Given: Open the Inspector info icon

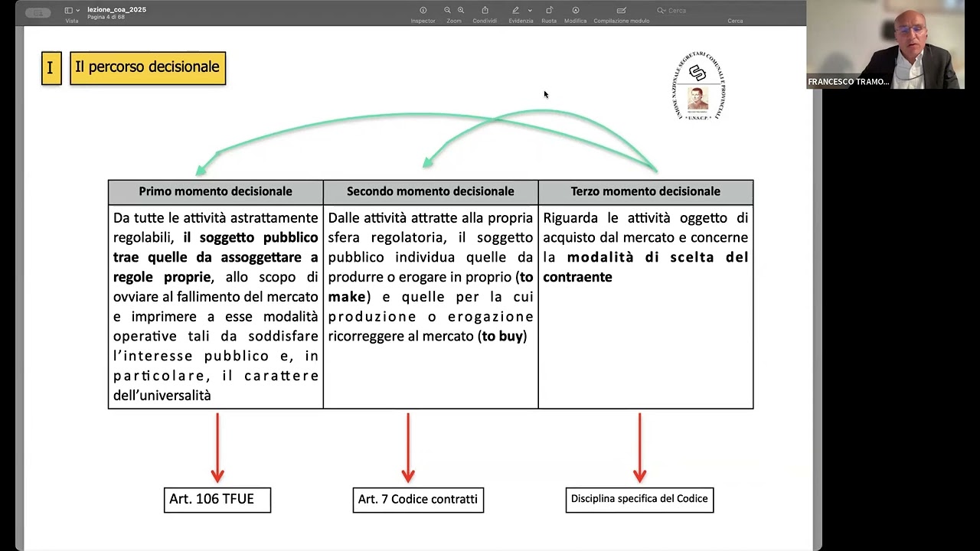Looking at the screenshot, I should [423, 10].
